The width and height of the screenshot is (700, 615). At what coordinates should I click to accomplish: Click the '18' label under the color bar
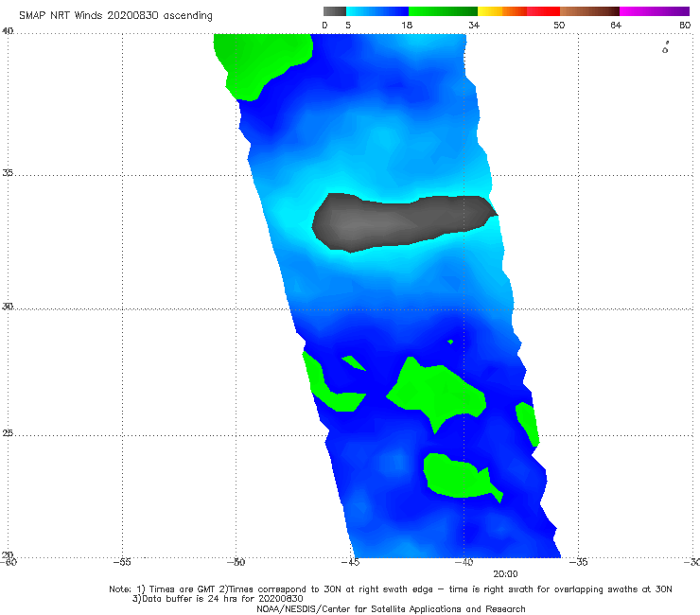[407, 25]
